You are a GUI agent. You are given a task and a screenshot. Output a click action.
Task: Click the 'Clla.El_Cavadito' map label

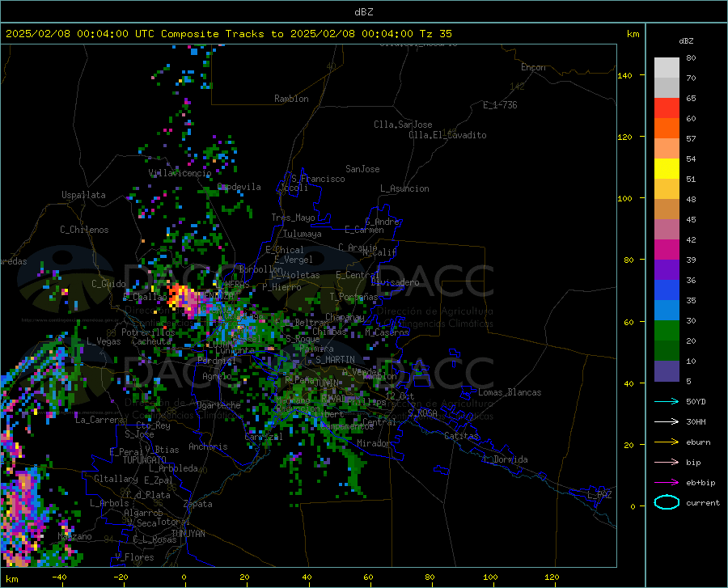447,135
